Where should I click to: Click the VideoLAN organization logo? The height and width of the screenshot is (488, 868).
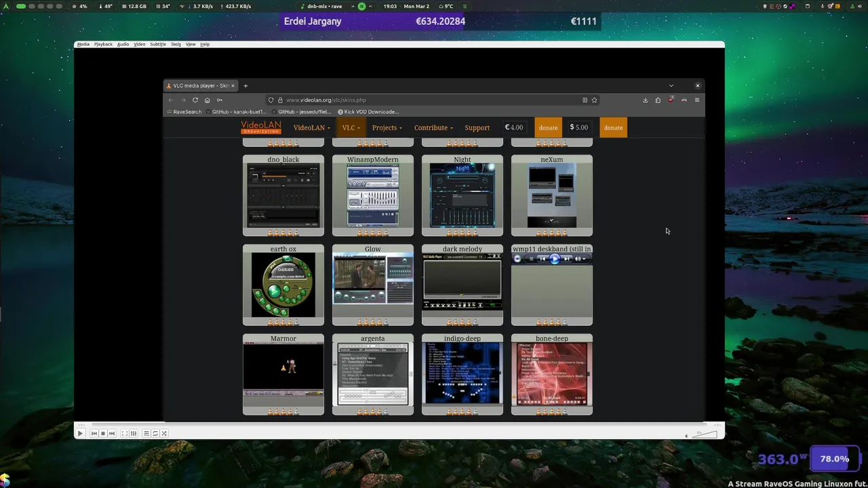[x=260, y=127]
